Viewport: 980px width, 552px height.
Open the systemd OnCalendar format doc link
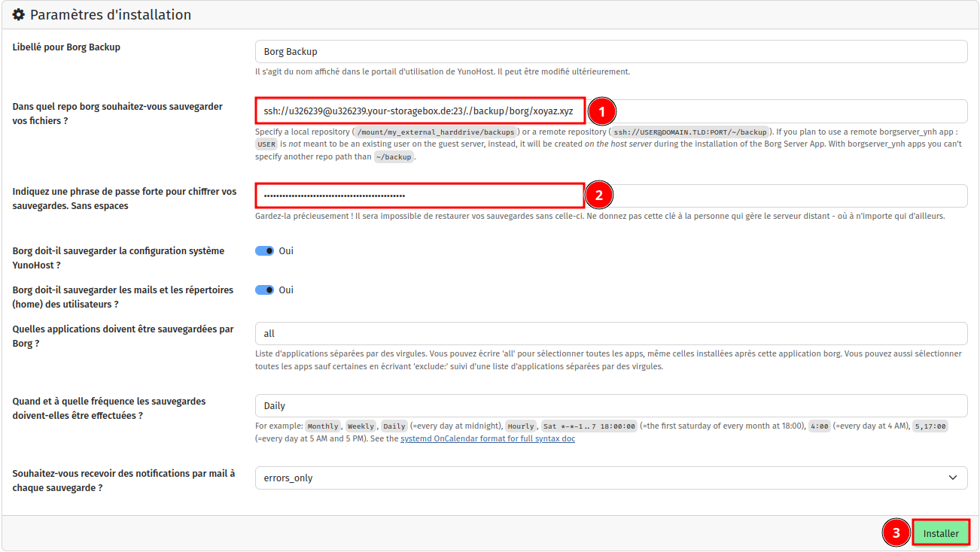coord(487,438)
